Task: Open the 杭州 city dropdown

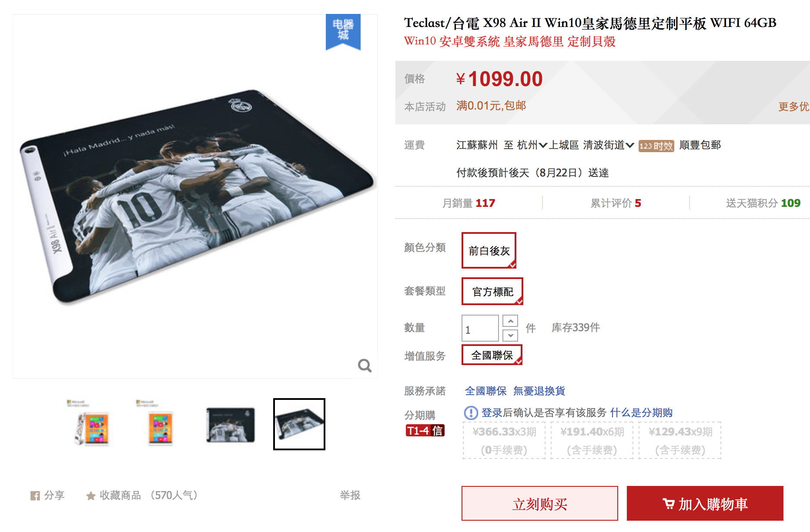Action: (532, 145)
